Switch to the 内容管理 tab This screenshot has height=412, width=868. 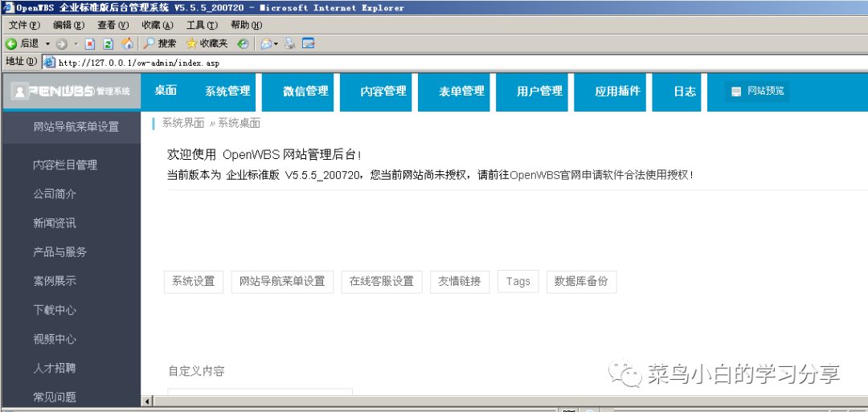coord(383,92)
